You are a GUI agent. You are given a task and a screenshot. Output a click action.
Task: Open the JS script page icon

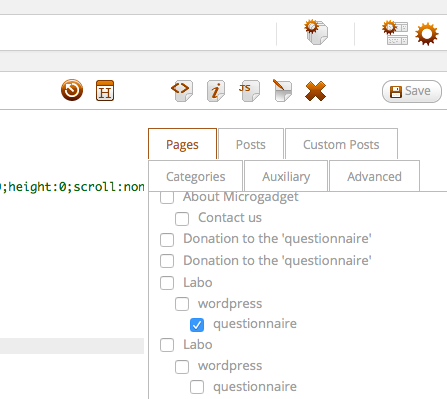click(249, 91)
